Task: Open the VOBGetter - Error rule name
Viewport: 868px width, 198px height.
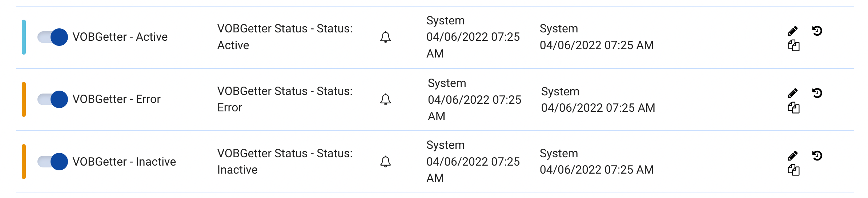Action: coord(116,99)
